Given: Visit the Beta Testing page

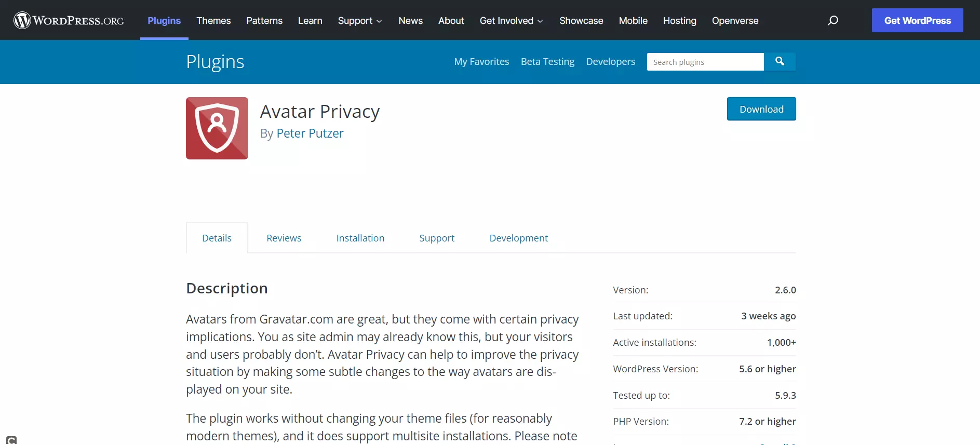Looking at the screenshot, I should coord(547,62).
